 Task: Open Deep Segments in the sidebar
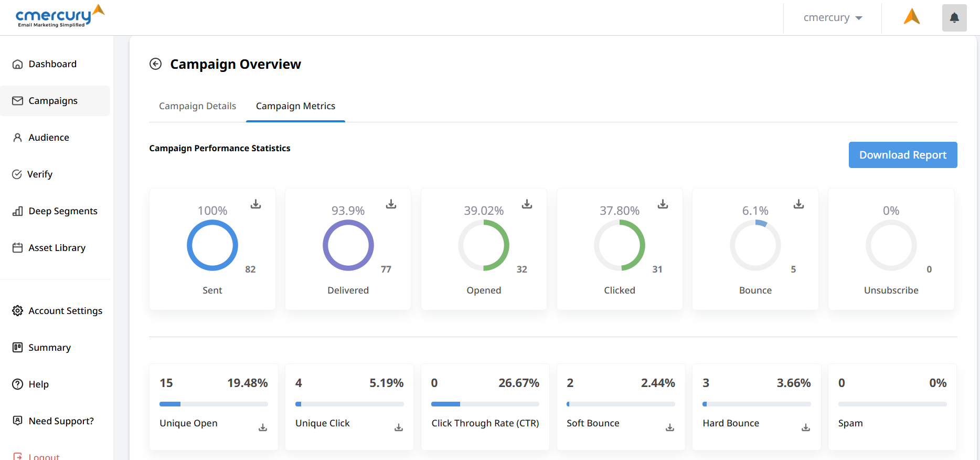(x=62, y=211)
